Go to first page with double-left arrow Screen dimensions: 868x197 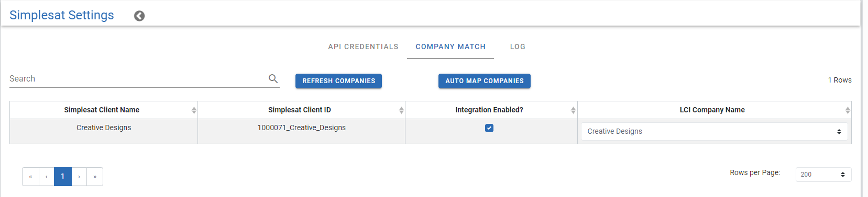point(30,177)
